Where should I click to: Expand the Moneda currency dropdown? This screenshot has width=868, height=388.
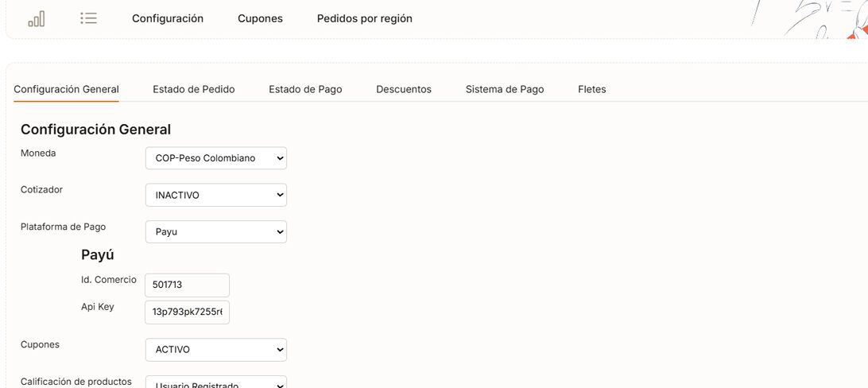(215, 158)
